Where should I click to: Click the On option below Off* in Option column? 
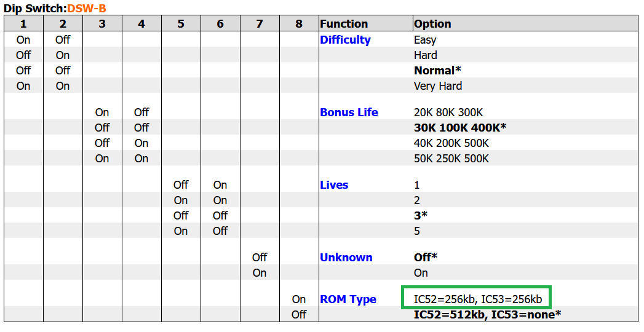pos(421,273)
